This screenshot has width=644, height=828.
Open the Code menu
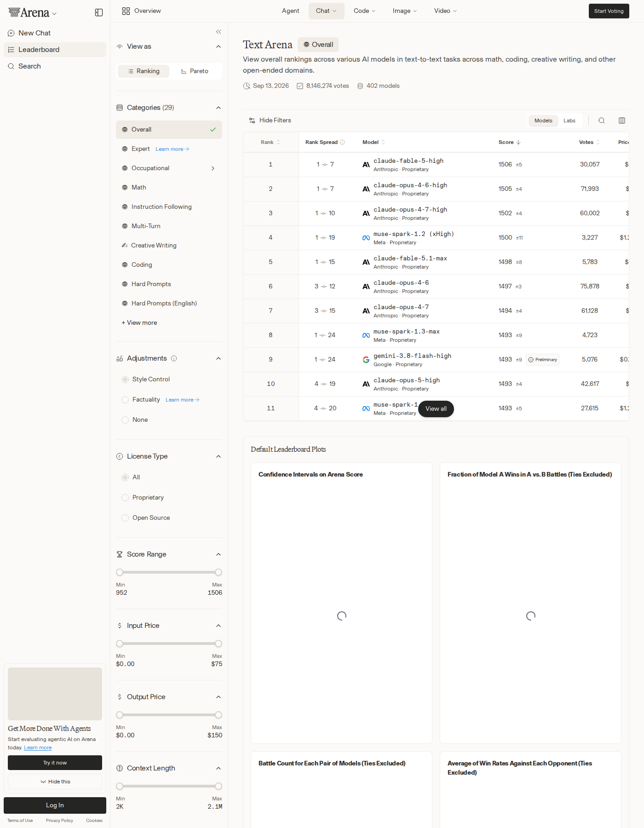pos(365,11)
